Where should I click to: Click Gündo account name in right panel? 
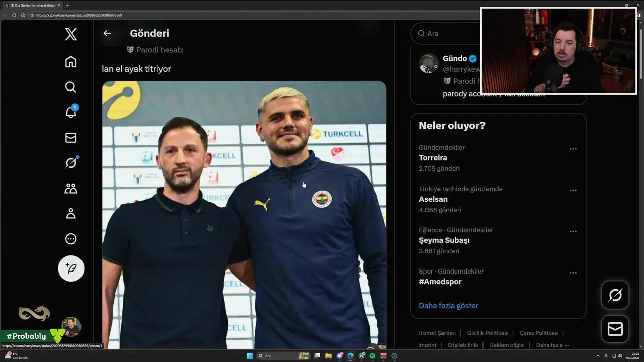click(455, 58)
